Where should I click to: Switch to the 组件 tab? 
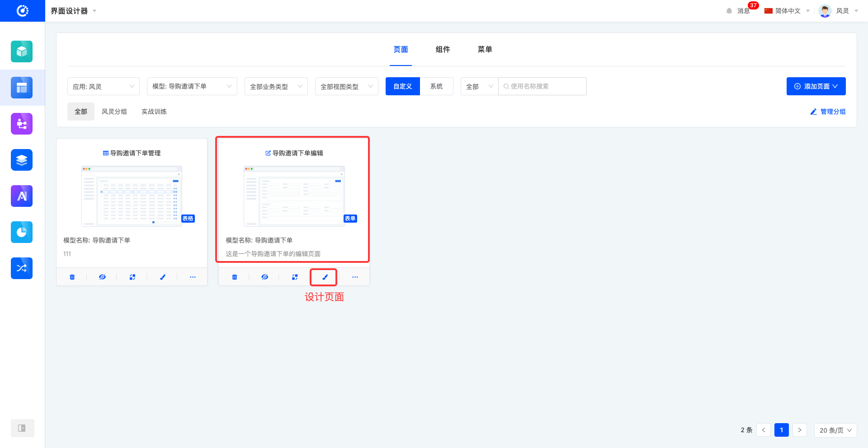443,49
